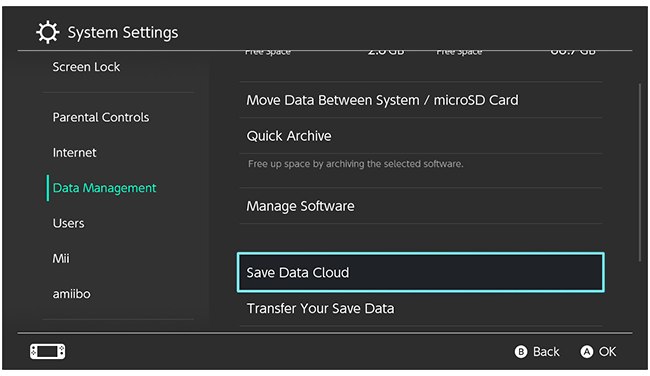This screenshot has width=650, height=376.
Task: Click the B button icon for Back
Action: pyautogui.click(x=521, y=352)
